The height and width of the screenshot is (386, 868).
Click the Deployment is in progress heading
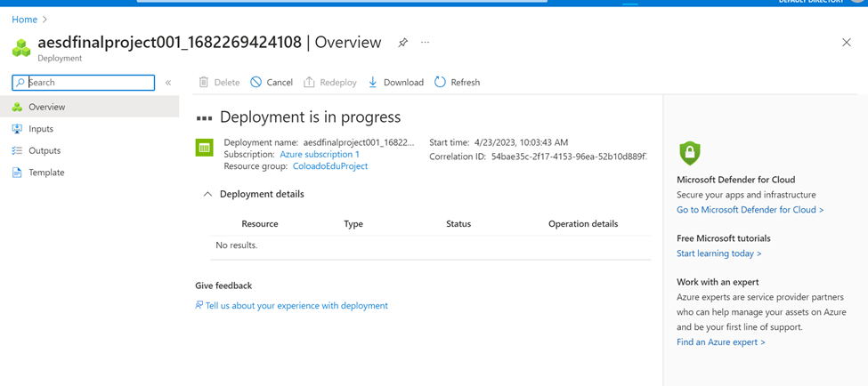pos(310,117)
